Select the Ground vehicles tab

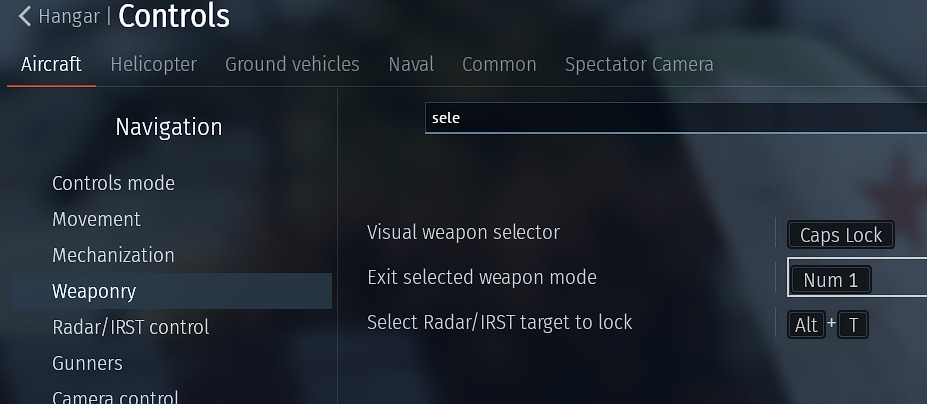(x=292, y=64)
